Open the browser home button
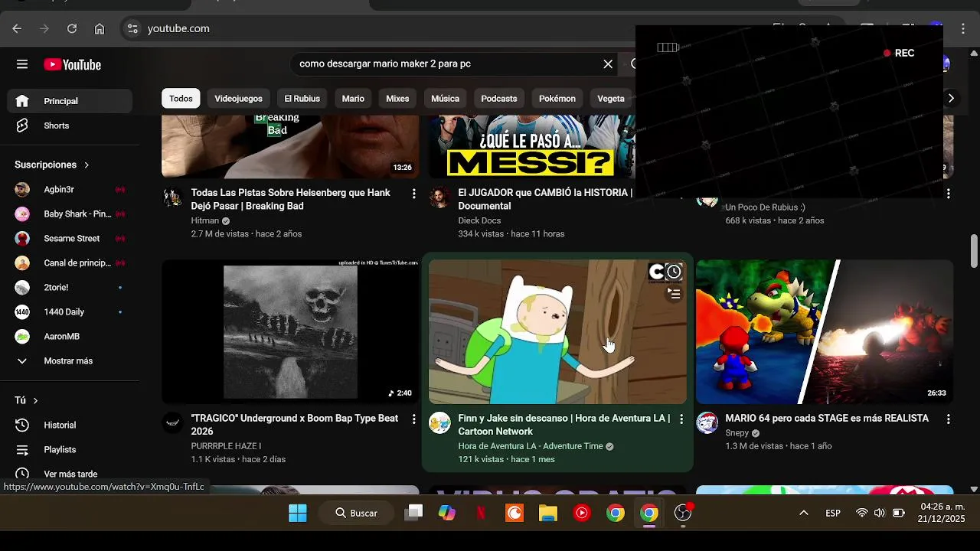This screenshot has width=980, height=551. (x=100, y=28)
